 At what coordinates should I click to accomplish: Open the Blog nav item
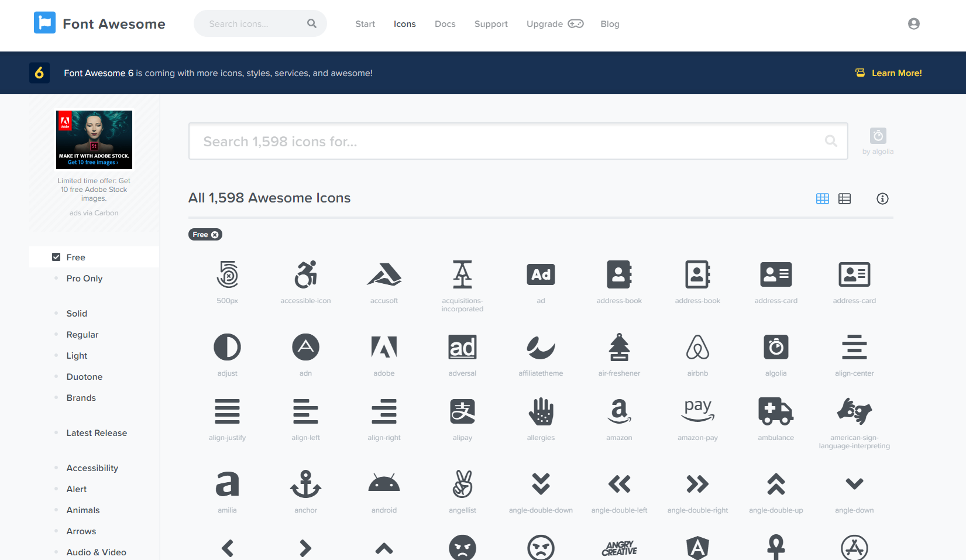[610, 24]
